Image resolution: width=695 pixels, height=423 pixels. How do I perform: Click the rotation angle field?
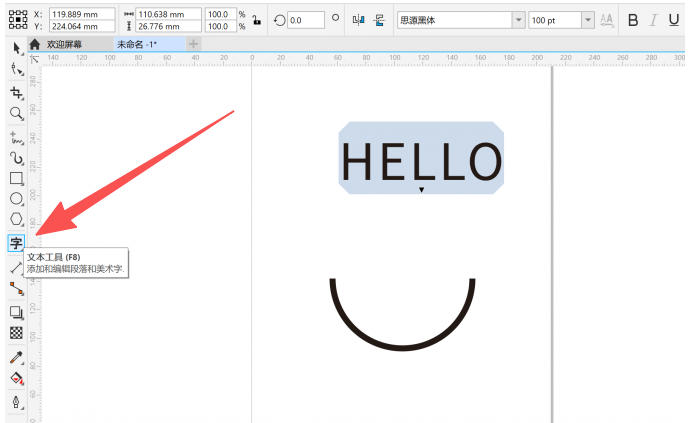coord(304,20)
